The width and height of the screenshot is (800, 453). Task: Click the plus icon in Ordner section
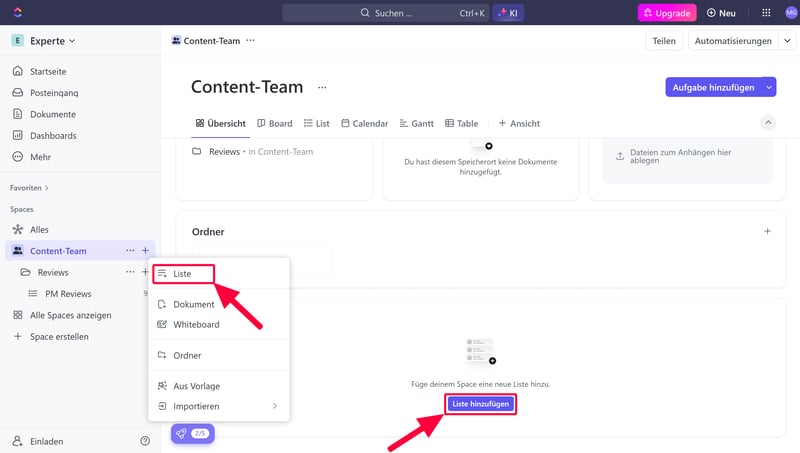(x=767, y=231)
